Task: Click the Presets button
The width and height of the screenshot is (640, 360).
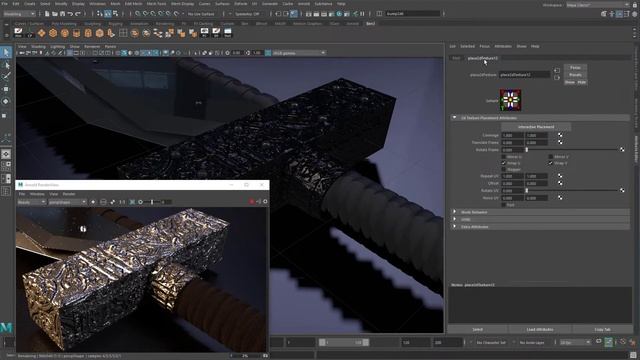Action: (575, 75)
